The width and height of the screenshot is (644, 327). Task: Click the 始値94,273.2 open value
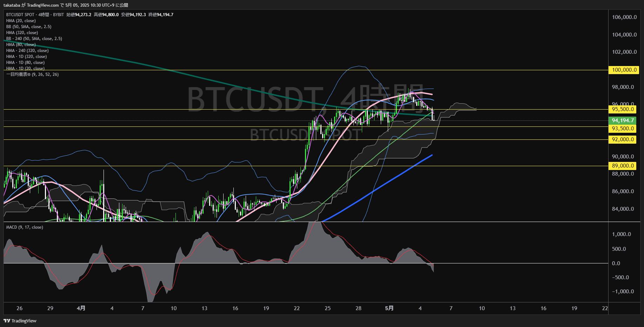(79, 15)
